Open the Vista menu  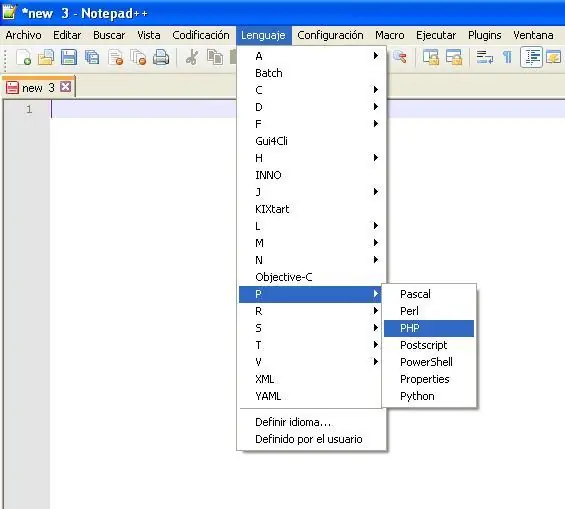coord(148,35)
